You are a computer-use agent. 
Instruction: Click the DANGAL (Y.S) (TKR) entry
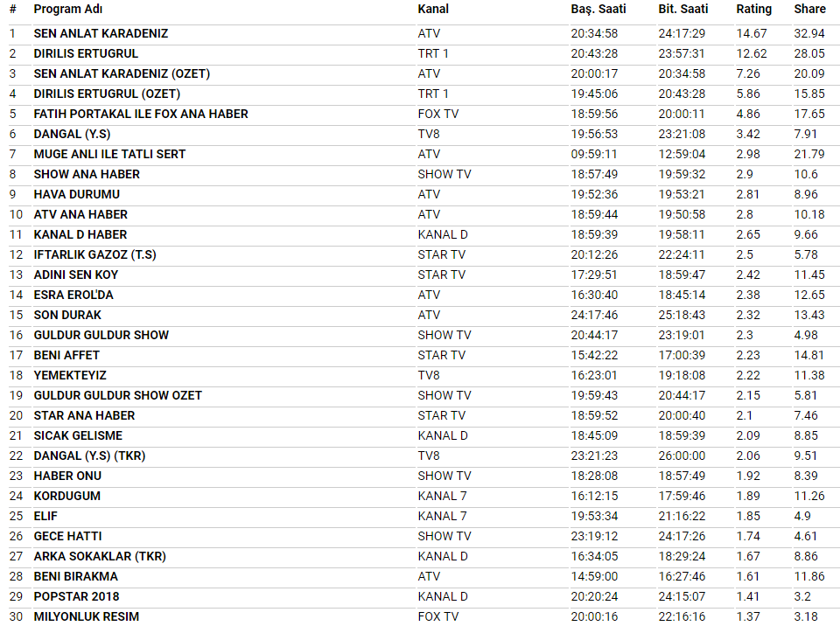tap(89, 456)
